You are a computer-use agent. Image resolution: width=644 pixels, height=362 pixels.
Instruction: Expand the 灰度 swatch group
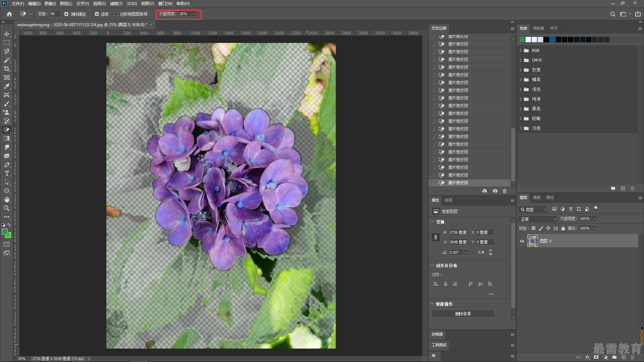click(x=521, y=70)
